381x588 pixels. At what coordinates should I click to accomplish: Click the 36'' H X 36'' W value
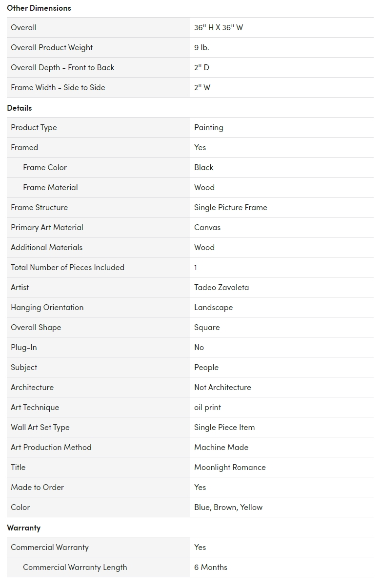(x=219, y=27)
